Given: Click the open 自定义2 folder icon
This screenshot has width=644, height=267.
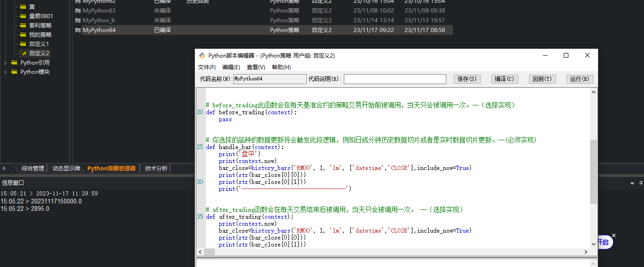Looking at the screenshot, I should (x=23, y=53).
